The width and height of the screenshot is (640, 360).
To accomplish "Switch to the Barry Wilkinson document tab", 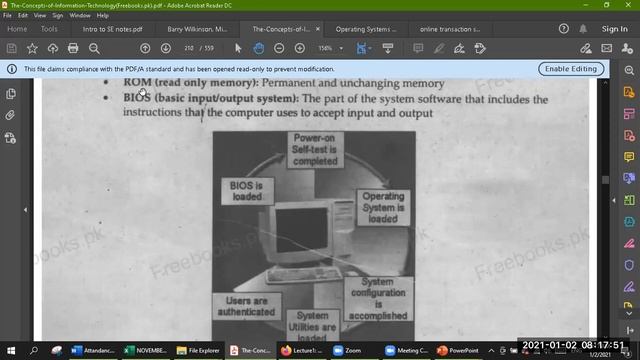I will click(197, 29).
